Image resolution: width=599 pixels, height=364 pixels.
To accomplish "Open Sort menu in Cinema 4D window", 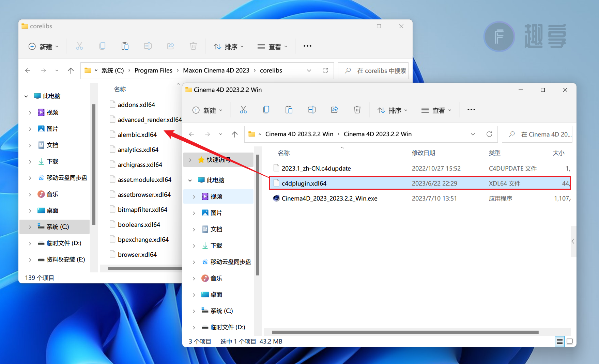I will pos(392,110).
